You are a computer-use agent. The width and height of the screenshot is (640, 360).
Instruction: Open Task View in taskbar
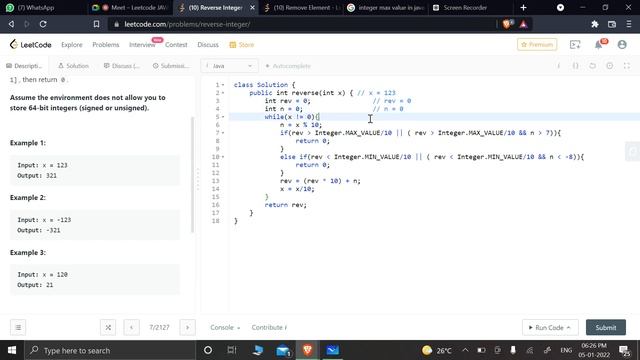coord(232,350)
